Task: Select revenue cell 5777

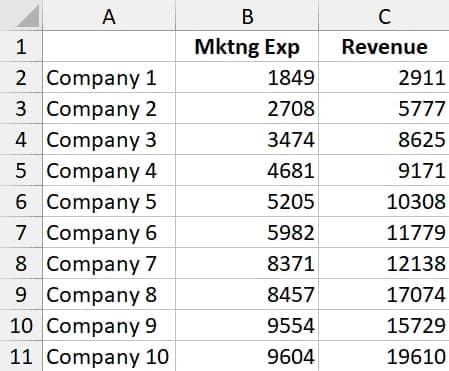Action: click(384, 108)
